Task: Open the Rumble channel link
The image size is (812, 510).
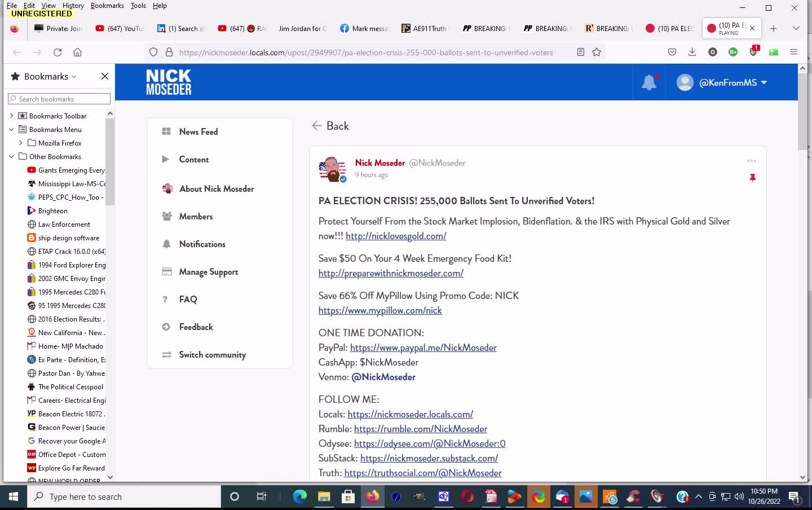Action: 421,429
